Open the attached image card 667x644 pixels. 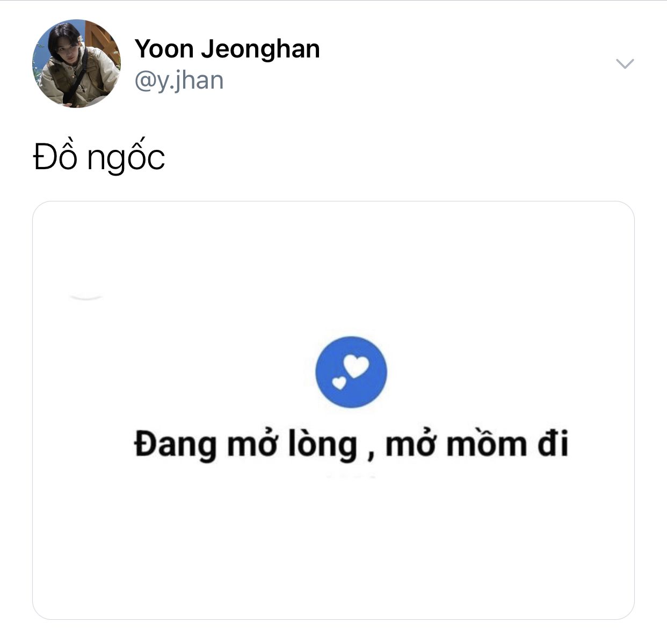coord(334,410)
